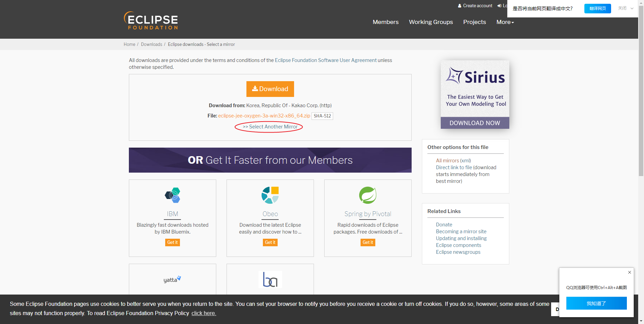Viewport: 644px width, 324px height.
Task: Click the blue translate page button
Action: (597, 9)
